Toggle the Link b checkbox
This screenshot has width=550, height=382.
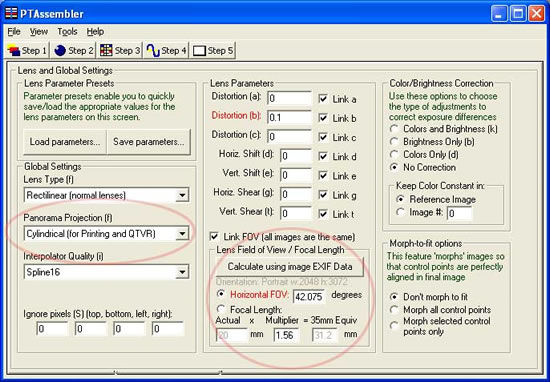tap(323, 118)
